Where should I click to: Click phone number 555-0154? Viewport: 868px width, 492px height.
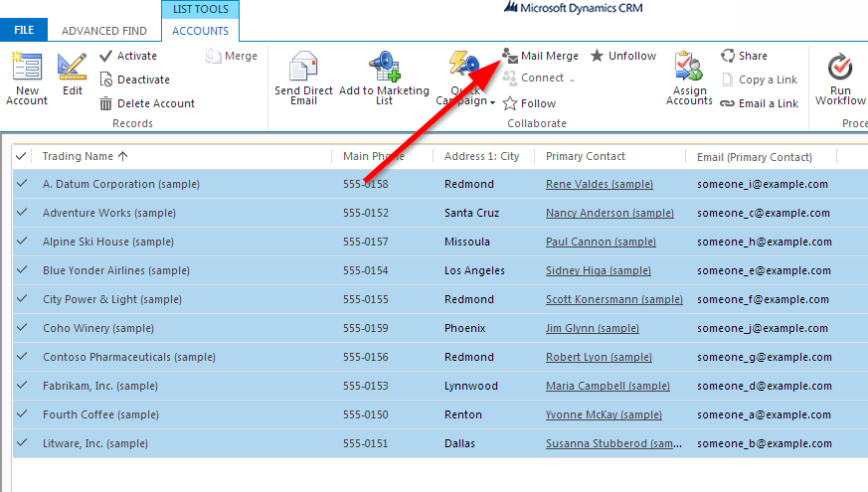pos(365,270)
